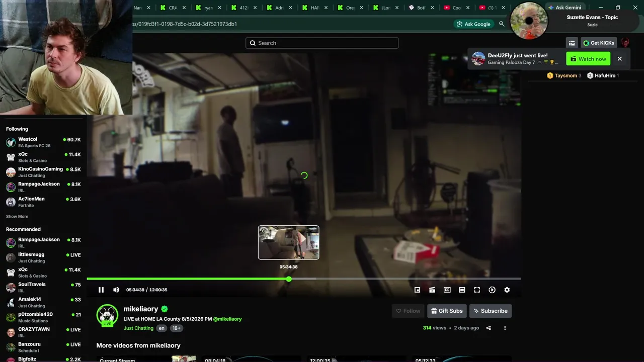Image resolution: width=644 pixels, height=362 pixels.
Task: Click the Suzette Evans media popup
Action: click(576, 21)
